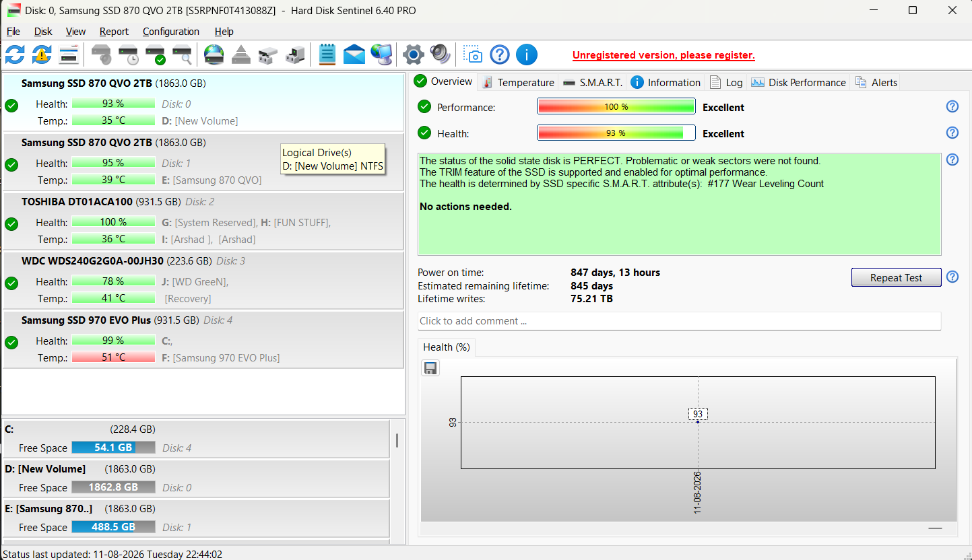Switch to the S.M.A.R.T. tab
Screen dimensions: 972x560
(x=593, y=82)
